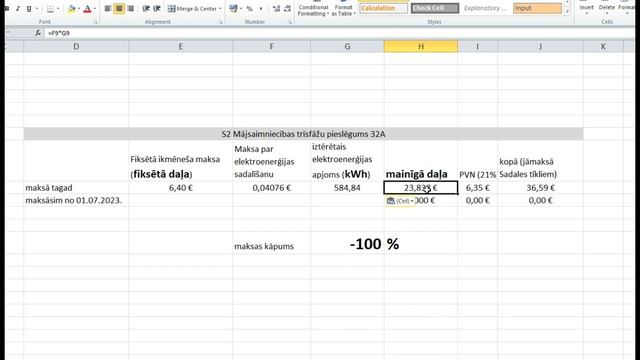Image resolution: width=640 pixels, height=360 pixels.
Task: Apply cell borders button
Action: click(50, 9)
